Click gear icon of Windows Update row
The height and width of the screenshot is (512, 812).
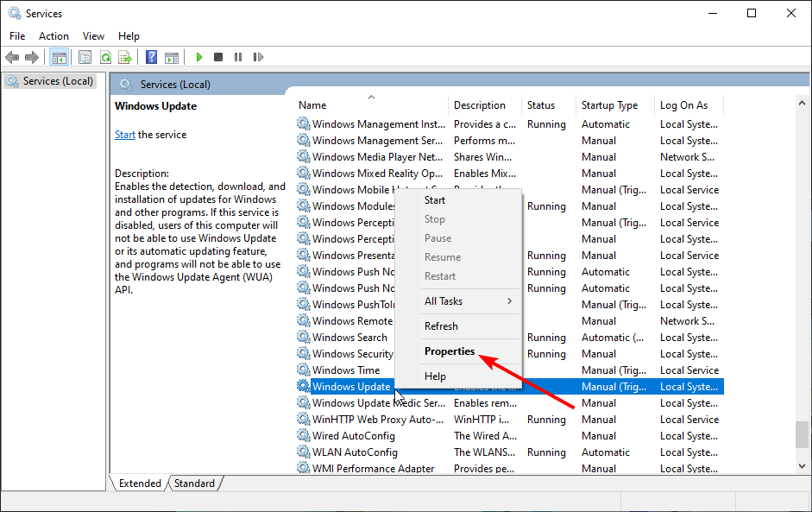coord(303,386)
